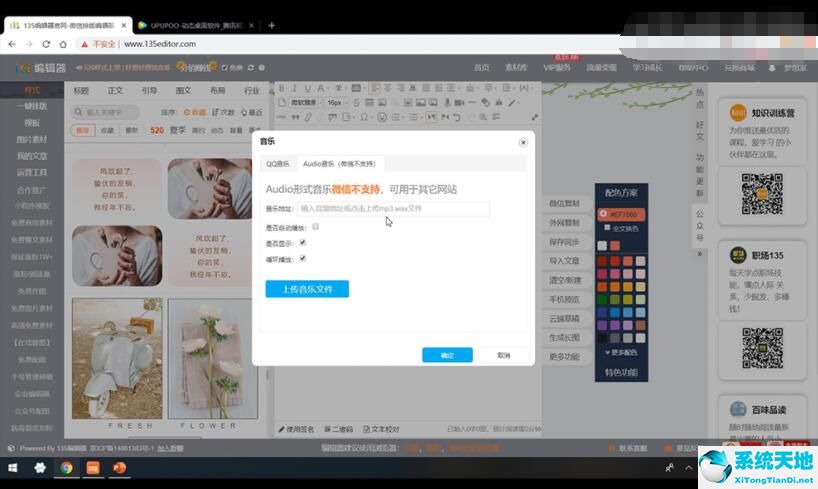Click the strikethrough S icon

click(356, 103)
